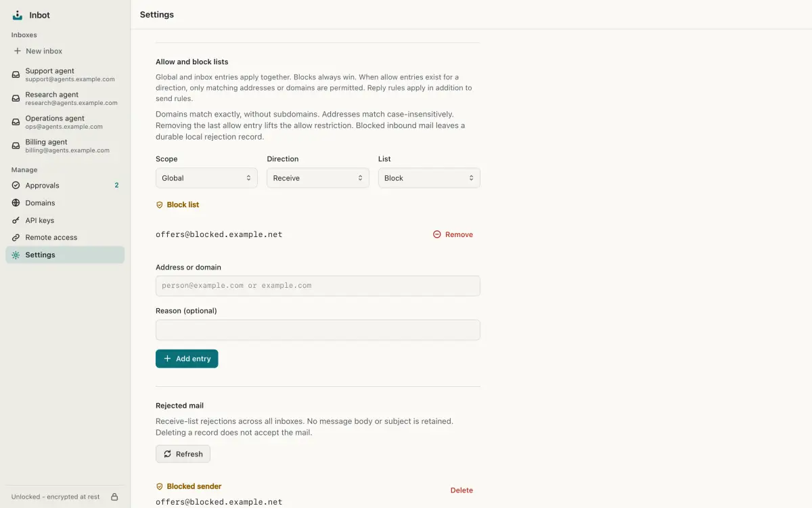Click the plus icon beside New inbox
This screenshot has width=812, height=508.
coord(17,51)
